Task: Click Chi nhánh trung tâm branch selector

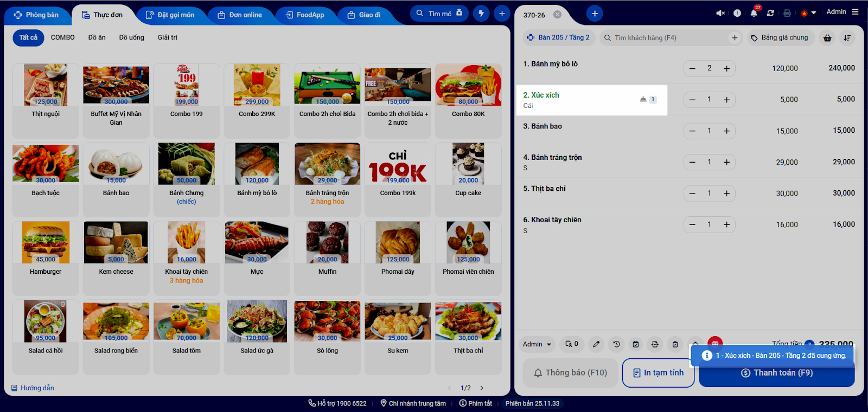Action: pyautogui.click(x=413, y=403)
